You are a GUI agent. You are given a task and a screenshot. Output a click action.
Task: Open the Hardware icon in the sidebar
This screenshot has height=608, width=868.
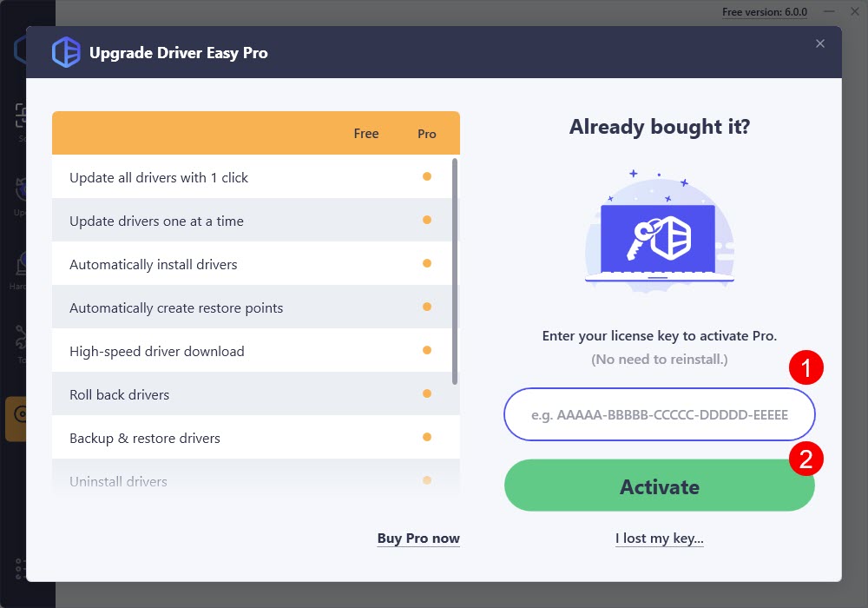pyautogui.click(x=21, y=266)
